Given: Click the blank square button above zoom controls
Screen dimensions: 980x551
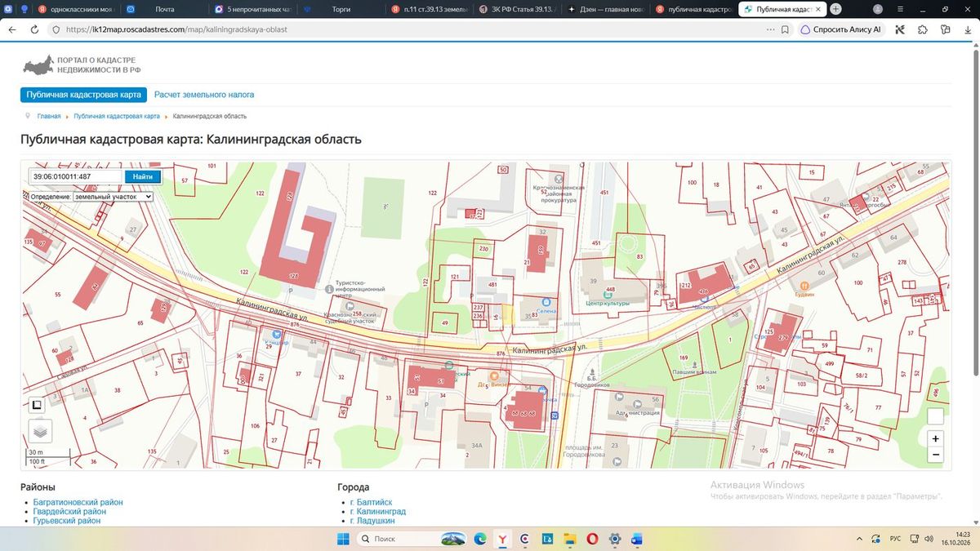Looking at the screenshot, I should (936, 416).
